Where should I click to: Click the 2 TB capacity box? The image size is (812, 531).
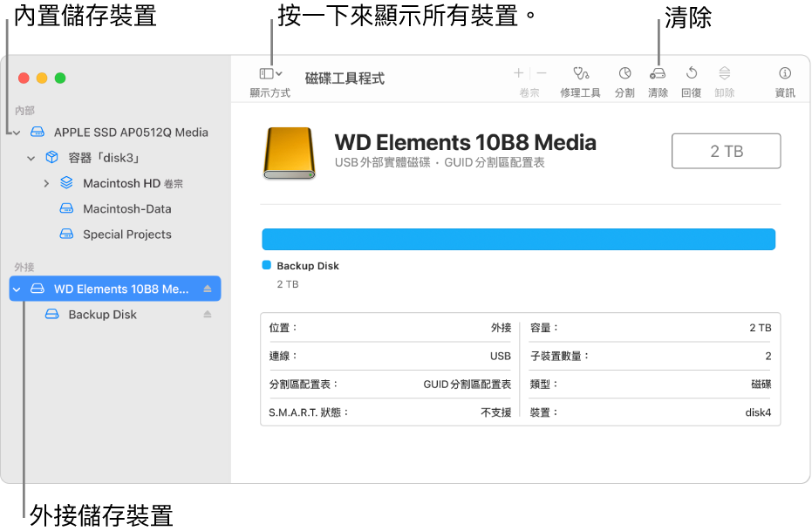point(726,151)
